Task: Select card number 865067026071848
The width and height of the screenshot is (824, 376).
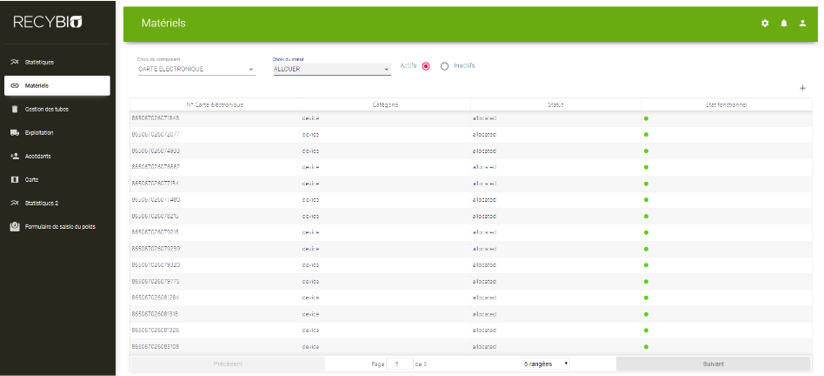Action: tap(156, 118)
